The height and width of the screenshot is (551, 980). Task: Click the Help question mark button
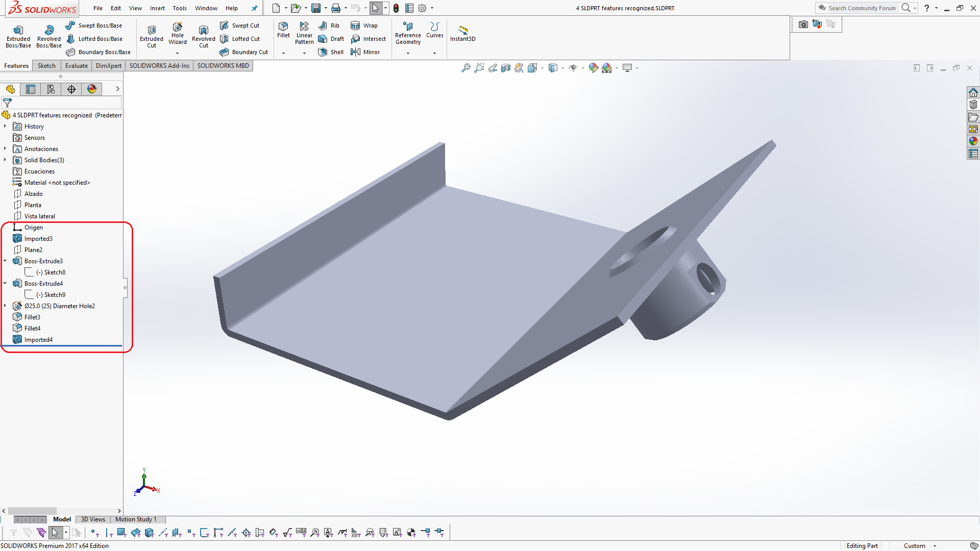(927, 8)
